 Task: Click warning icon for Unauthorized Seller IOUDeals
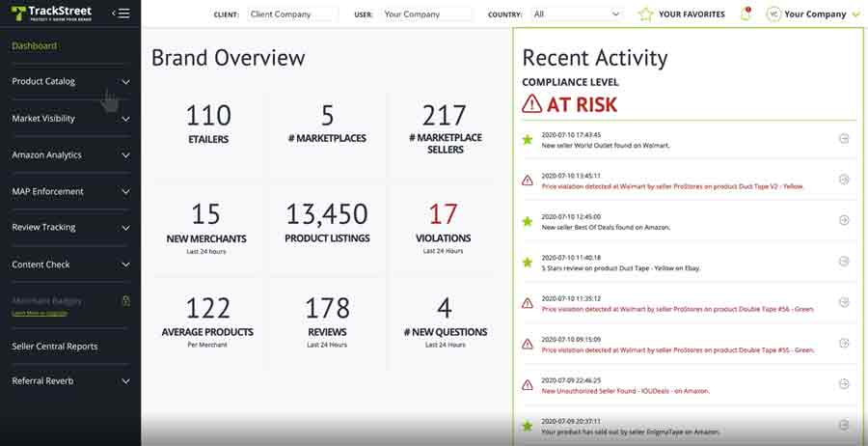tap(527, 385)
